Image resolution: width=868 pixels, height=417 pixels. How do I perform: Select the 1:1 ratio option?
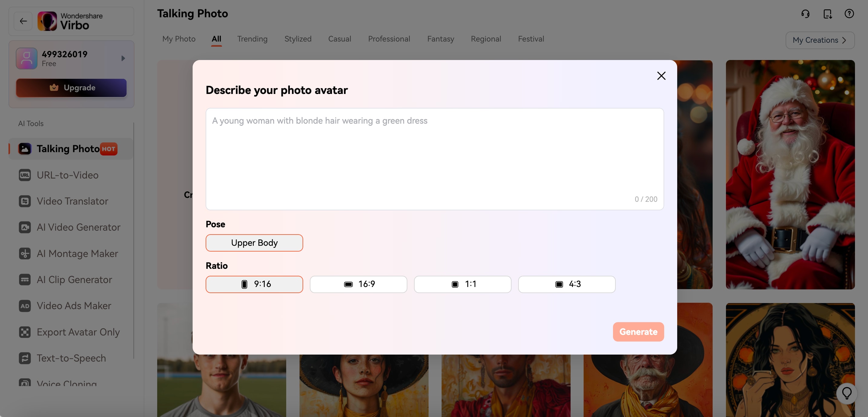click(462, 284)
